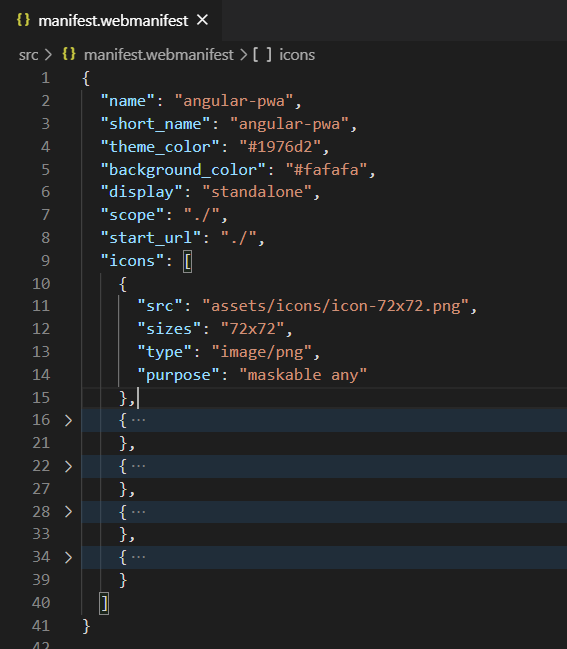Select the manifest.webmanifest editor tab

click(111, 20)
